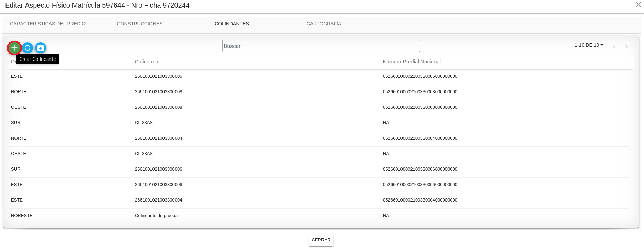Click the Cerrar button
Screen dimensions: 644x250
click(x=321, y=240)
